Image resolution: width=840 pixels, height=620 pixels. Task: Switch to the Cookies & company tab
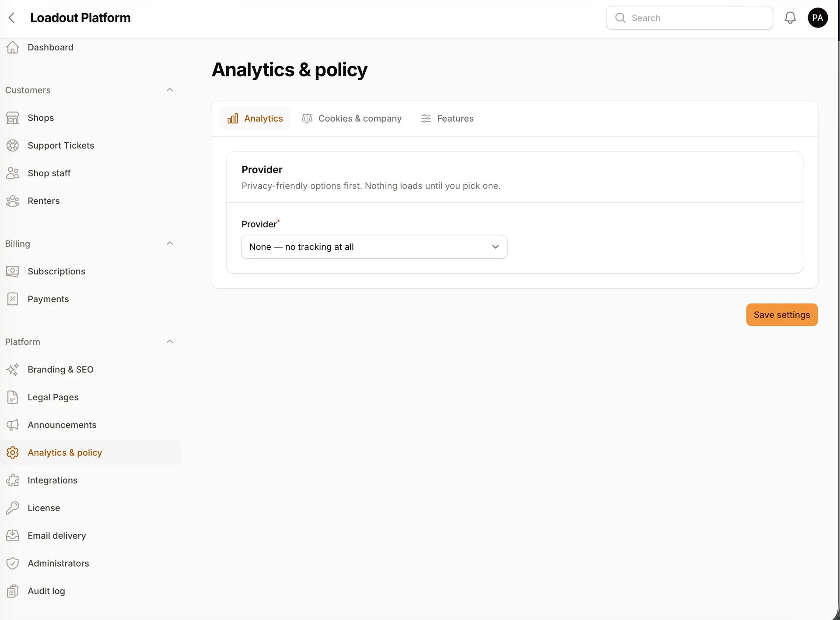coord(351,119)
